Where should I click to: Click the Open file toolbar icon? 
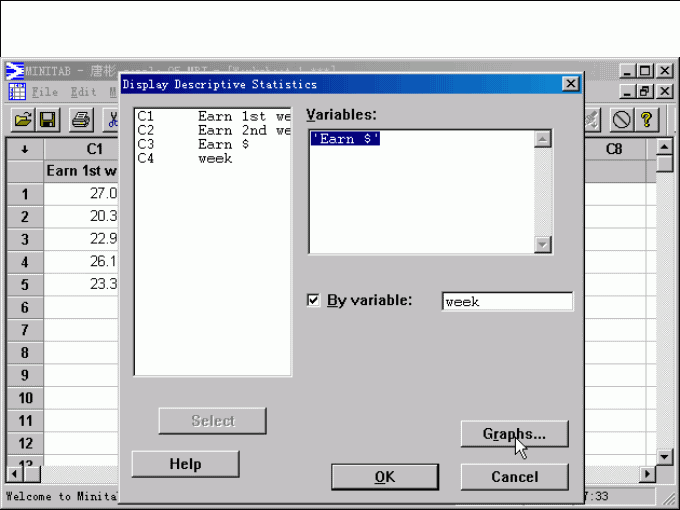(x=22, y=120)
